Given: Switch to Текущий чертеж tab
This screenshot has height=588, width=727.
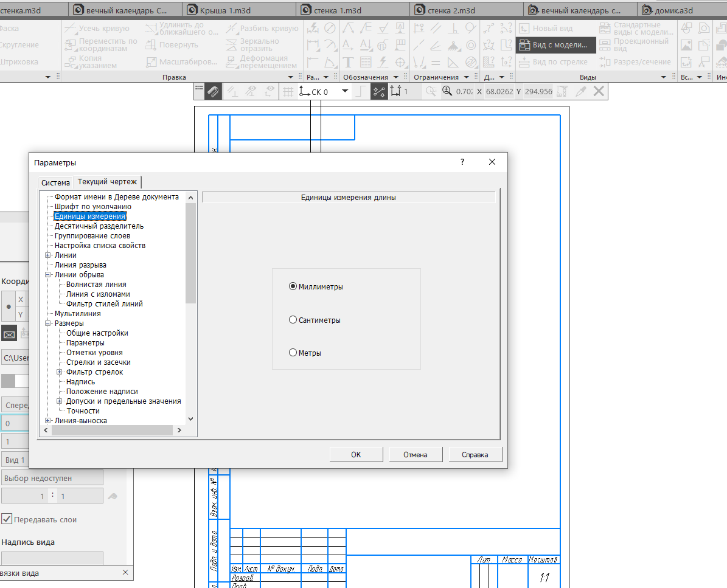Looking at the screenshot, I should click(x=107, y=182).
